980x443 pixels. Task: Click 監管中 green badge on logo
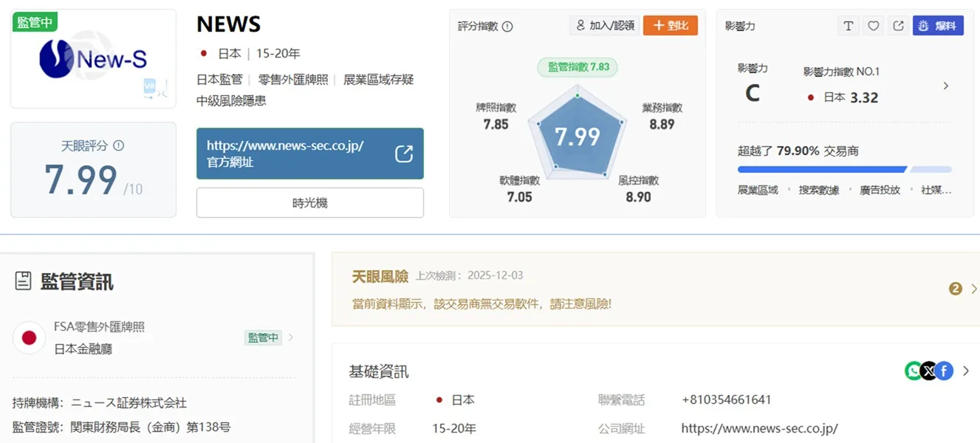35,22
